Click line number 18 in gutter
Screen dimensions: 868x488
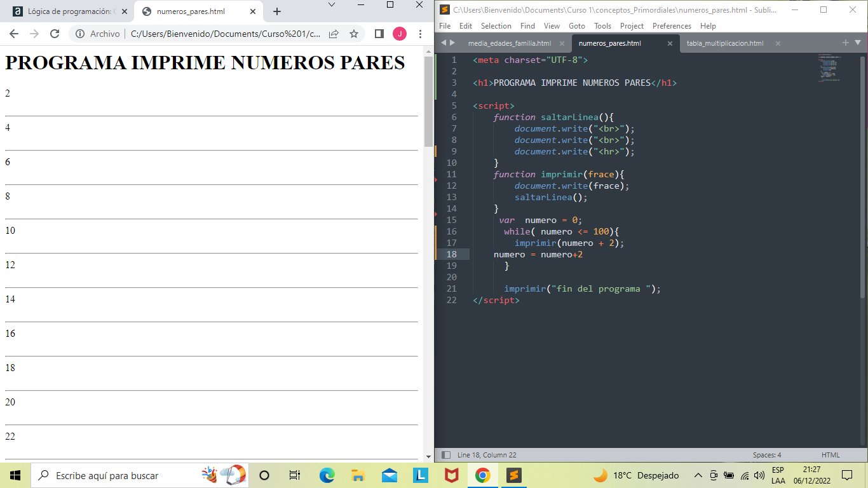click(x=451, y=254)
